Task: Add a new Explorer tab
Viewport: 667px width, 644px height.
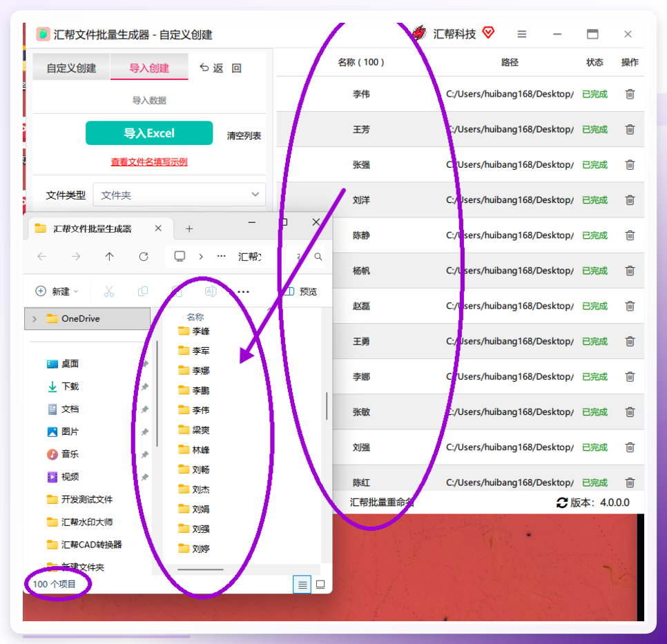Action: [189, 229]
